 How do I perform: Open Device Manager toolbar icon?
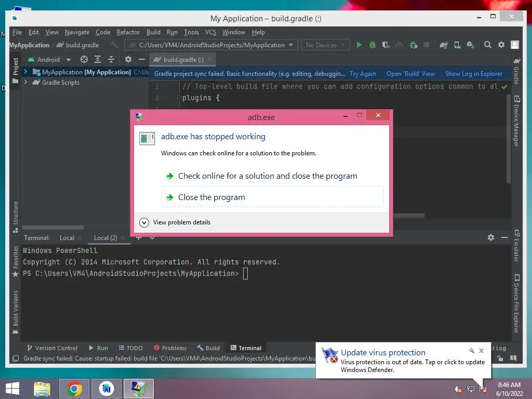(x=457, y=45)
